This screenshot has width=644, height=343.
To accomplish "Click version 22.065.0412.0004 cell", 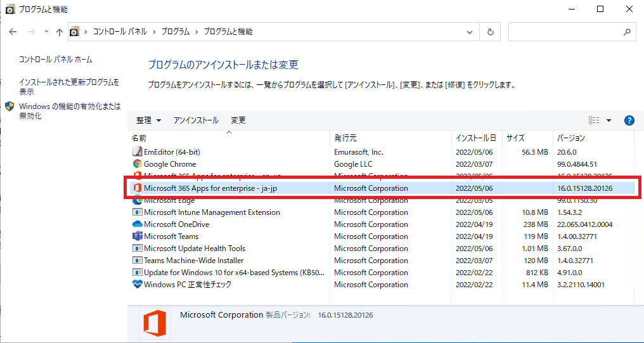I will click(x=585, y=224).
